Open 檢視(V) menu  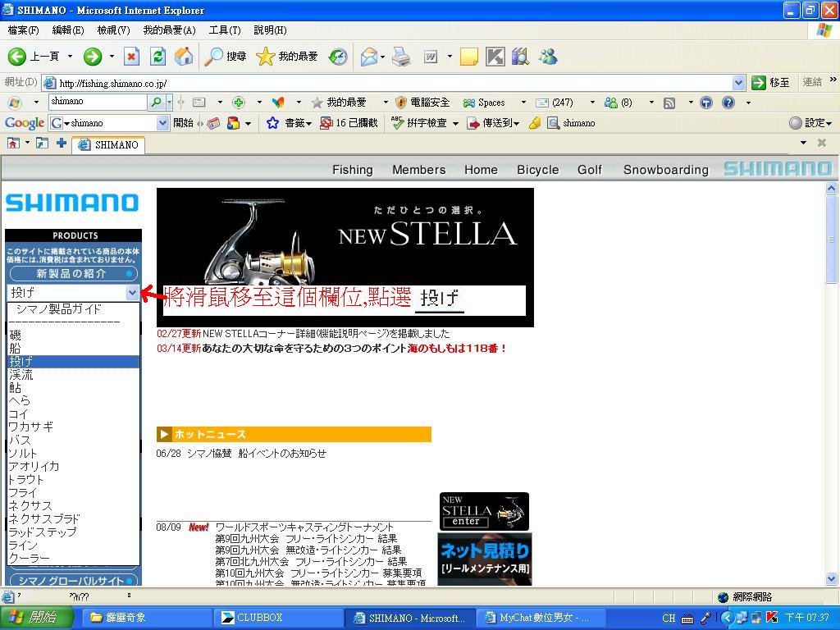coord(113,30)
